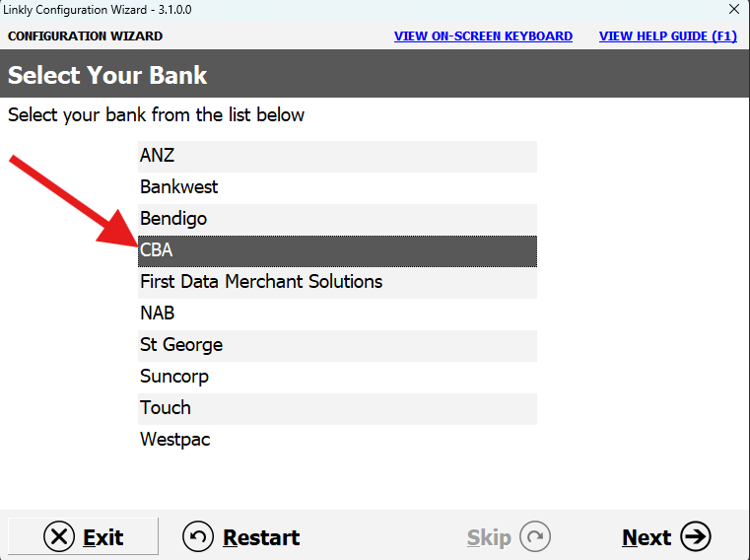The height and width of the screenshot is (560, 750).
Task: Click the Next right-arrow icon
Action: [696, 536]
